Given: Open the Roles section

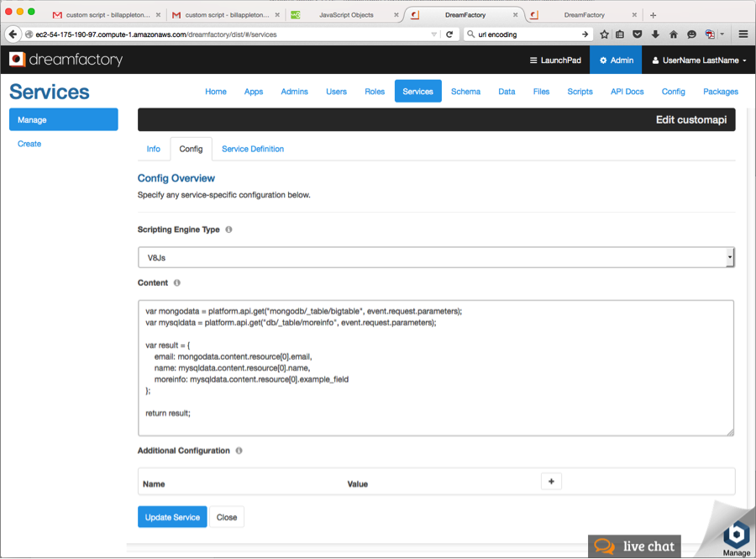Looking at the screenshot, I should [375, 92].
